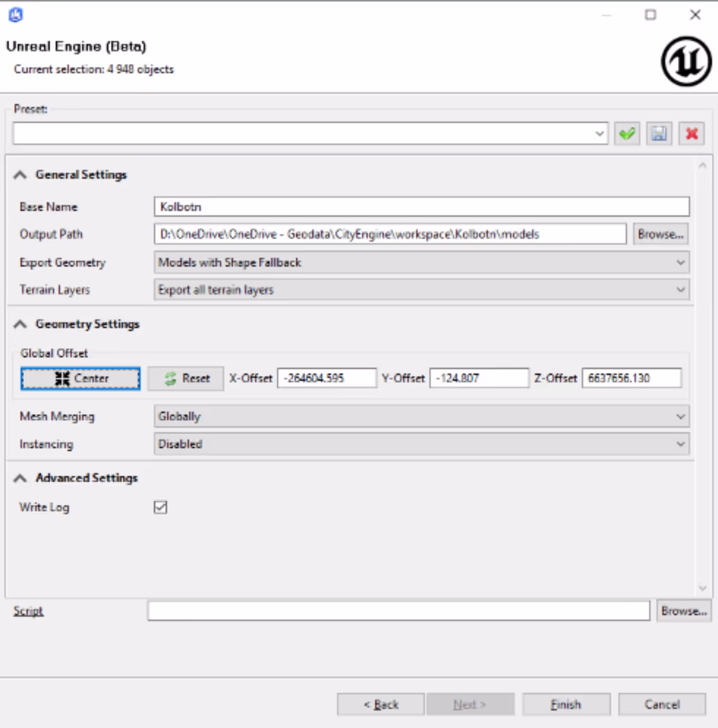Browse for a Script file
Screen dimensions: 718x728
click(x=684, y=611)
